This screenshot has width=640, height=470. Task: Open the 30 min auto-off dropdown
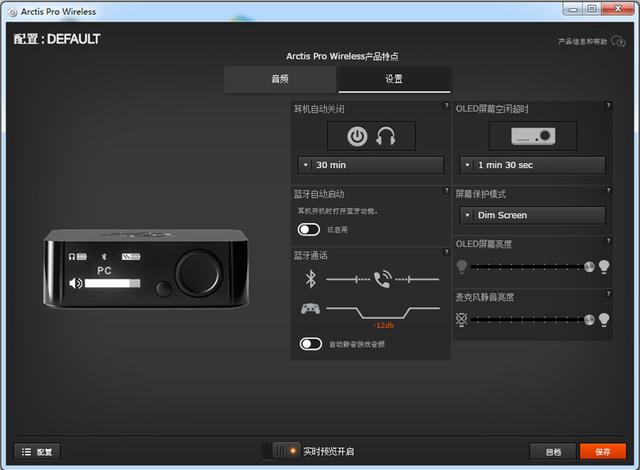[x=370, y=165]
